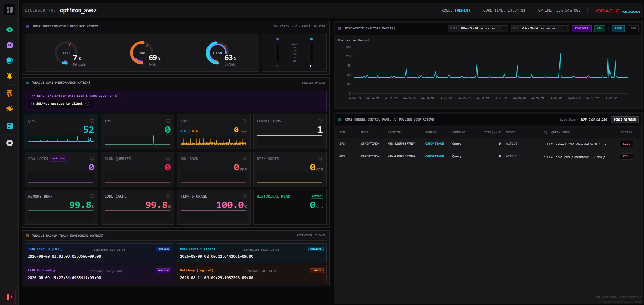This screenshot has width=644, height=305.
Task: Toggle the alert bell on the Disk Sorts card
Action: click(320, 159)
